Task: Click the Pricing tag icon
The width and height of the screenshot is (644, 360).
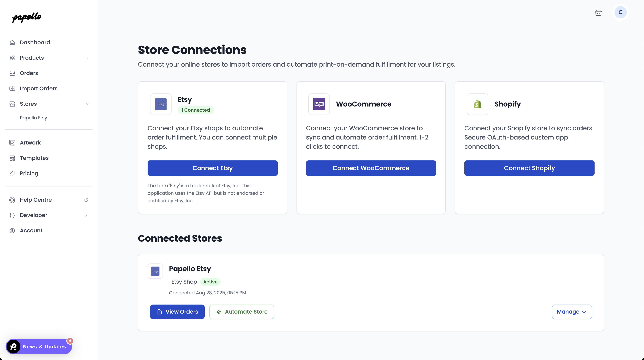Action: (x=12, y=173)
